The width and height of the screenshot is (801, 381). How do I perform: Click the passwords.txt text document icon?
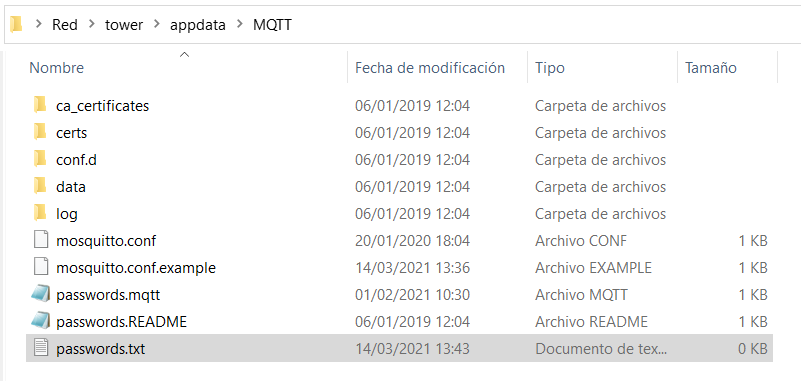pyautogui.click(x=41, y=349)
